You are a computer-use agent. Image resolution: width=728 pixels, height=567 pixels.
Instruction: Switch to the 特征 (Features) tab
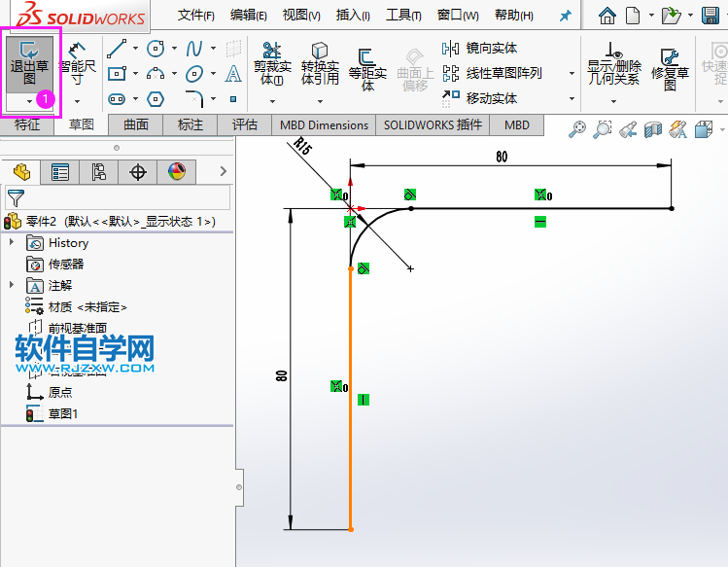point(27,124)
